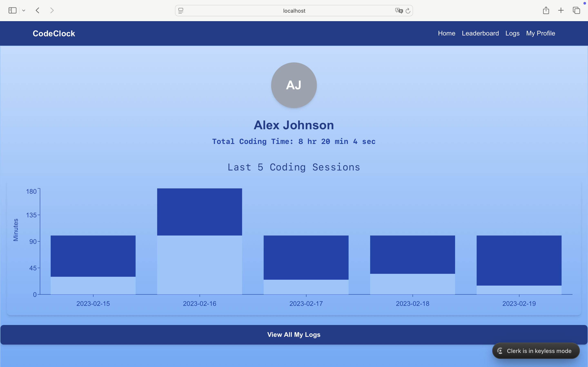Click the forward navigation arrow
The image size is (588, 367).
(52, 10)
